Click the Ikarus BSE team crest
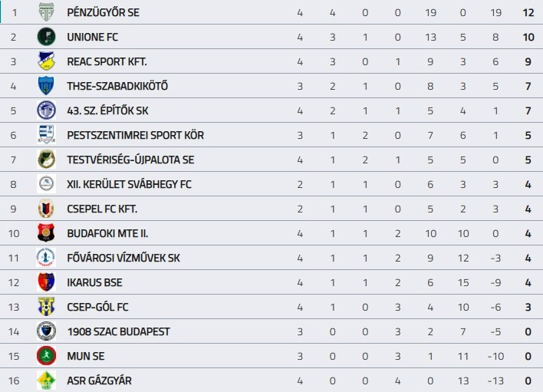Viewport: 543px width, 392px height. coord(47,282)
